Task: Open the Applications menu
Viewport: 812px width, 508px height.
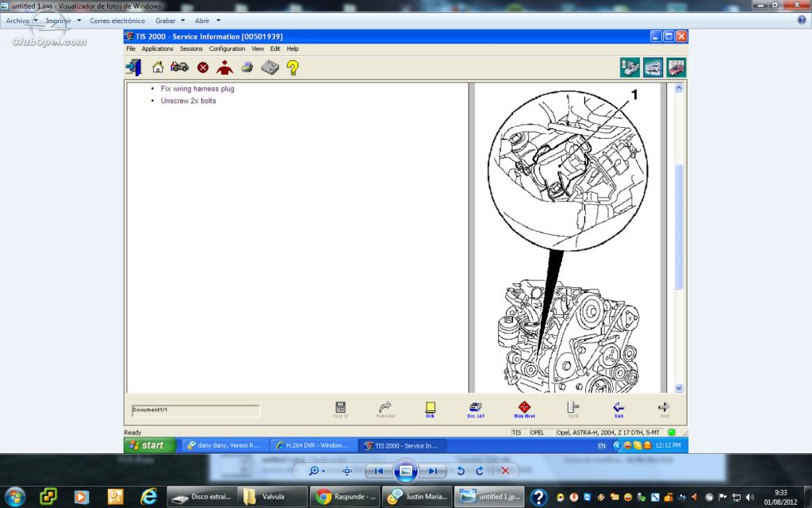Action: (158, 48)
